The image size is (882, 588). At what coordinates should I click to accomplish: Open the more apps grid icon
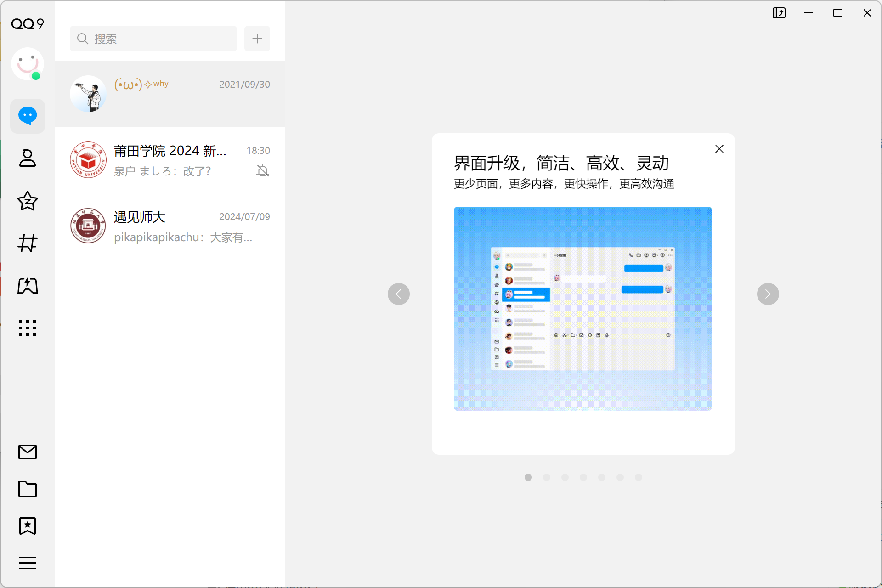(28, 328)
